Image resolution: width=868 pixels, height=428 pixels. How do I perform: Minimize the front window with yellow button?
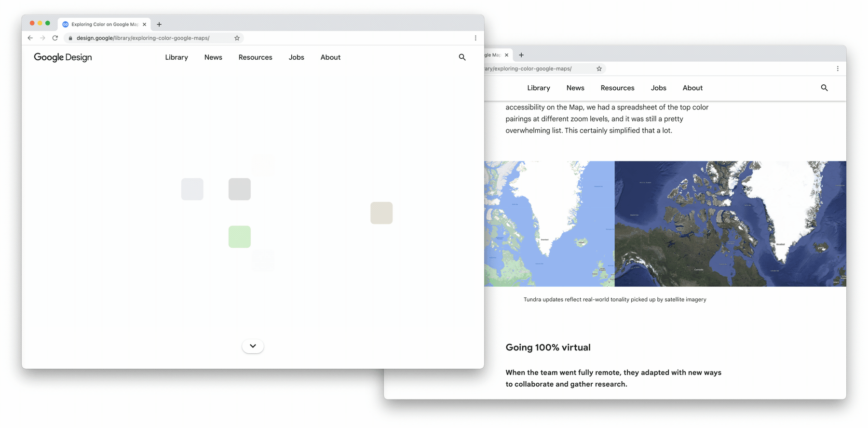(40, 23)
